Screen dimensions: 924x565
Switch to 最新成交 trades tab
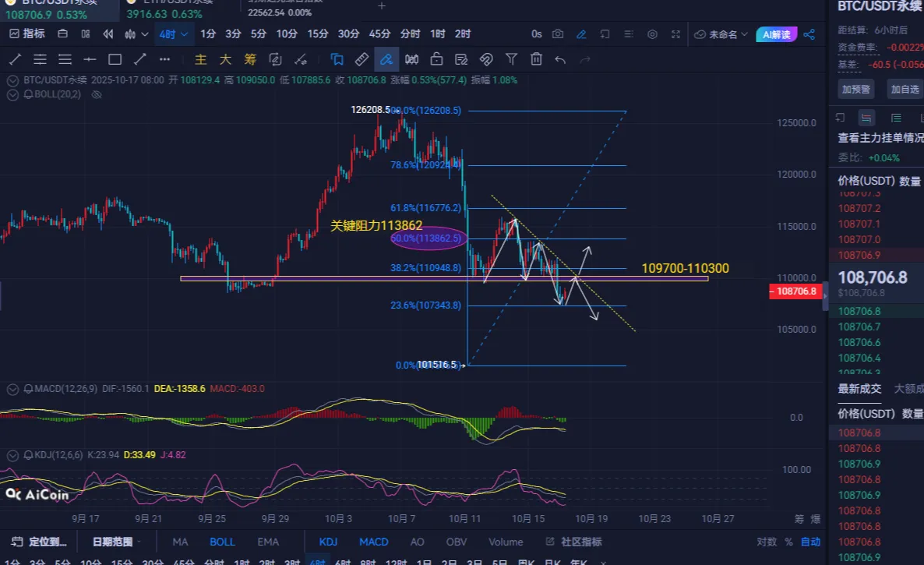tap(859, 389)
